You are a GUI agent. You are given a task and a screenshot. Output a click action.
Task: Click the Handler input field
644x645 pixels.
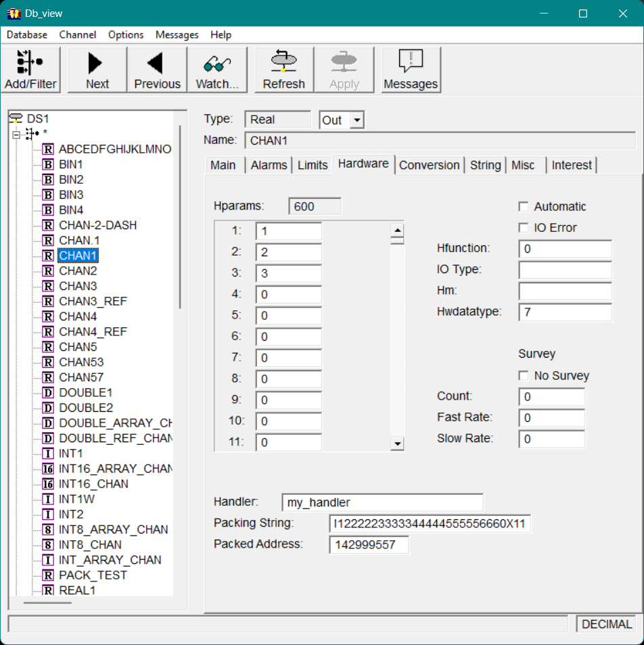pos(382,502)
